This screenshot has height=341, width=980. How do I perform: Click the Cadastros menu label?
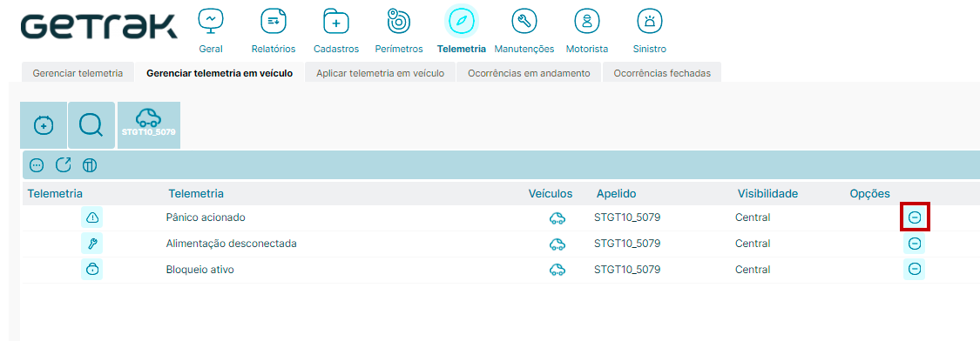[x=336, y=49]
